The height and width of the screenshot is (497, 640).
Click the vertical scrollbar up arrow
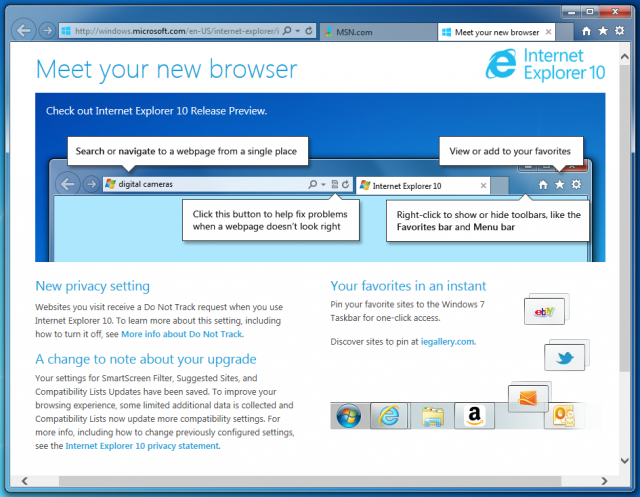pyautogui.click(x=624, y=57)
